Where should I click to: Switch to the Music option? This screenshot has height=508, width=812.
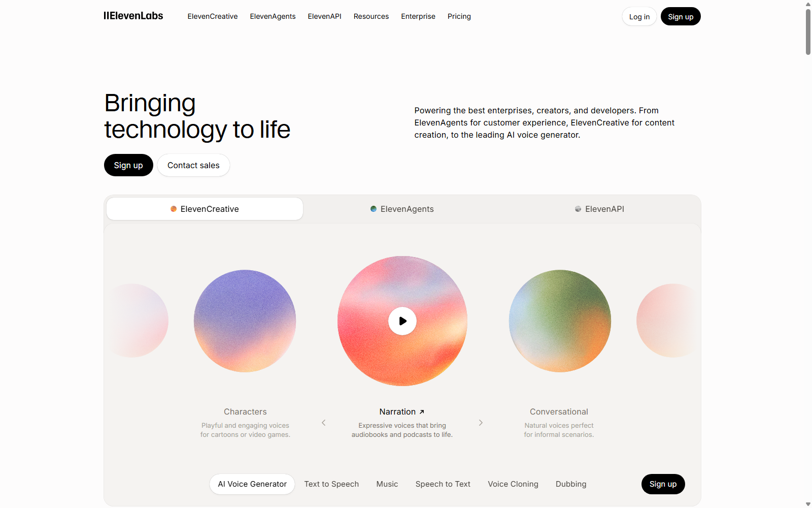click(x=387, y=484)
